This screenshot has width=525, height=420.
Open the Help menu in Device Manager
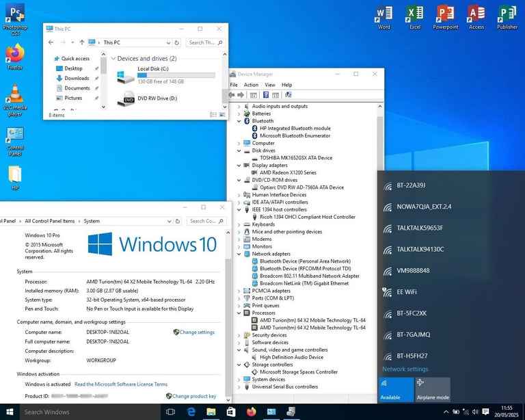point(286,85)
